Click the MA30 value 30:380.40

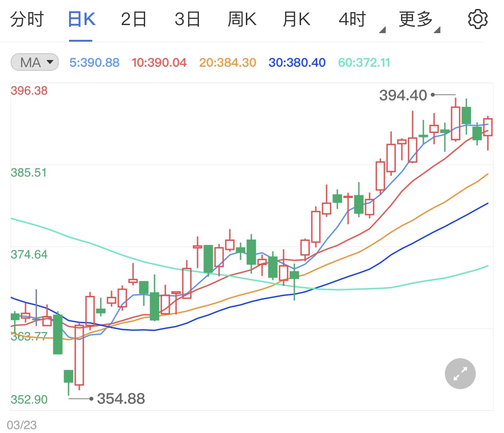point(297,62)
